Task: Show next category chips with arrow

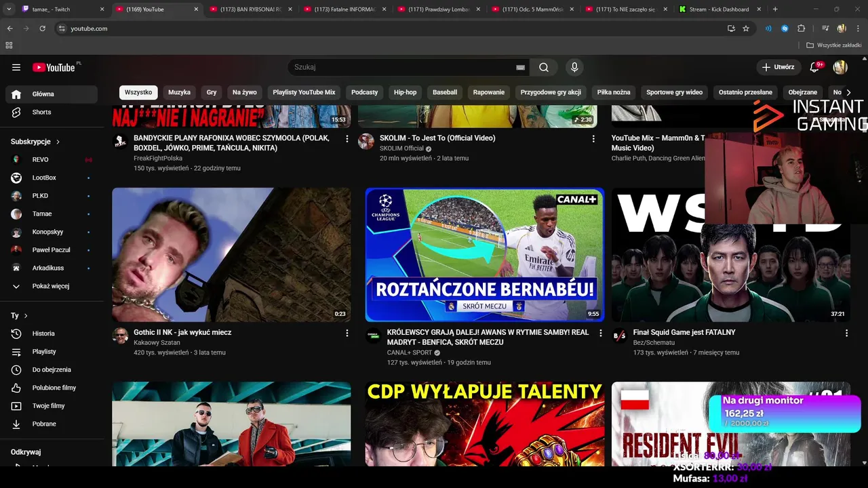Action: coord(848,92)
